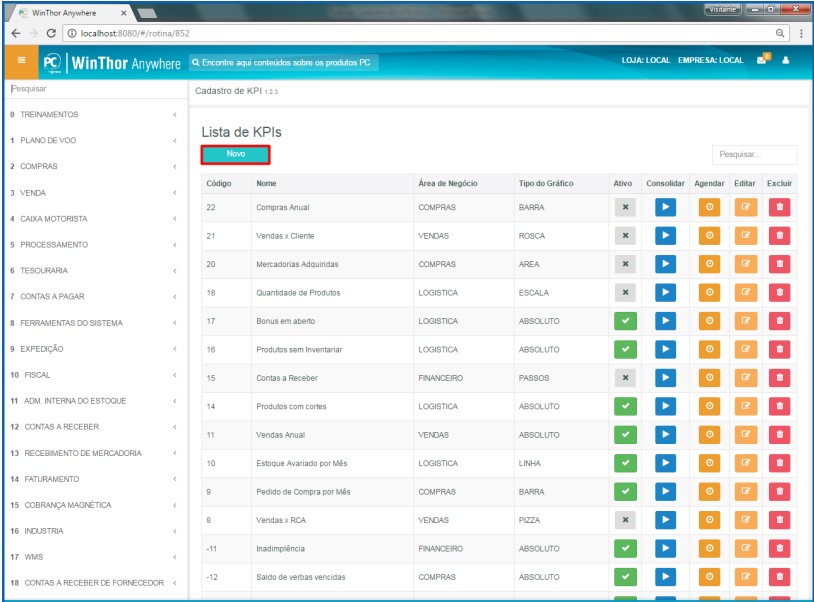Viewport: 814px width, 602px height.
Task: Reload the page with browser refresh button
Action: pyautogui.click(x=51, y=33)
